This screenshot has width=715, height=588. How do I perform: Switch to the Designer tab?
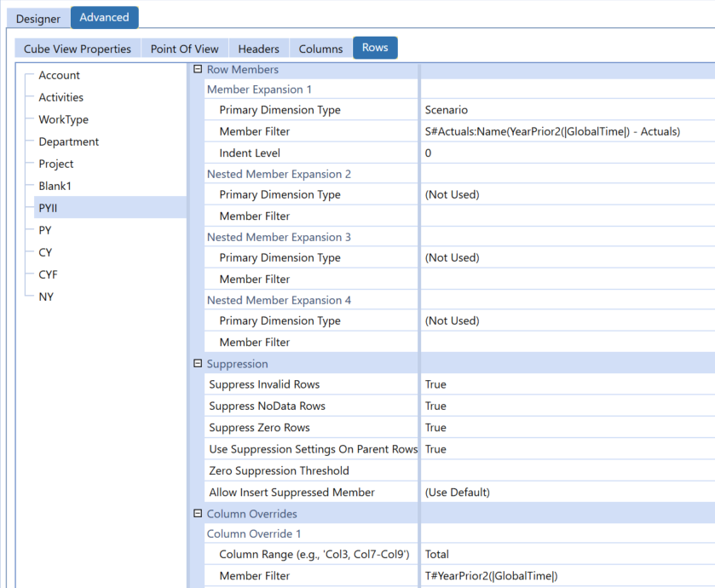point(38,19)
